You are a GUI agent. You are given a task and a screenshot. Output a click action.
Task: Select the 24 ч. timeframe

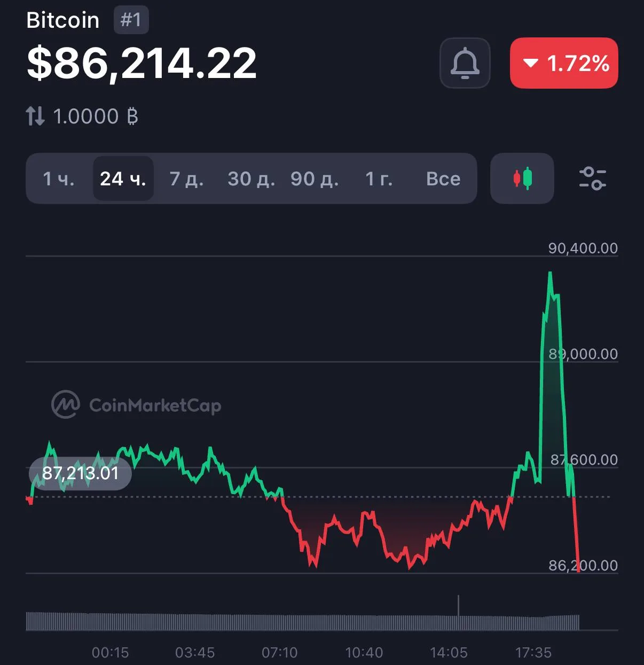pos(123,178)
